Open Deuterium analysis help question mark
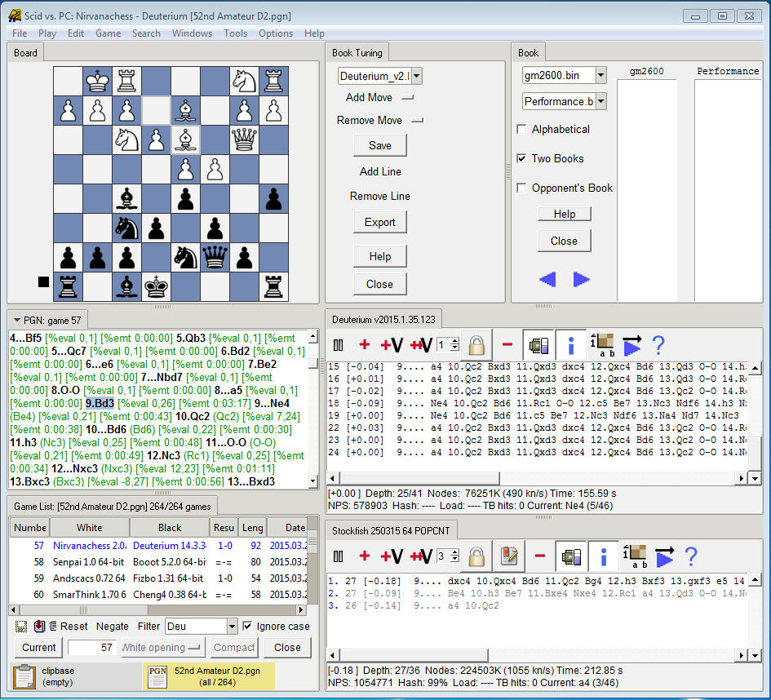The height and width of the screenshot is (700, 771). click(x=658, y=345)
